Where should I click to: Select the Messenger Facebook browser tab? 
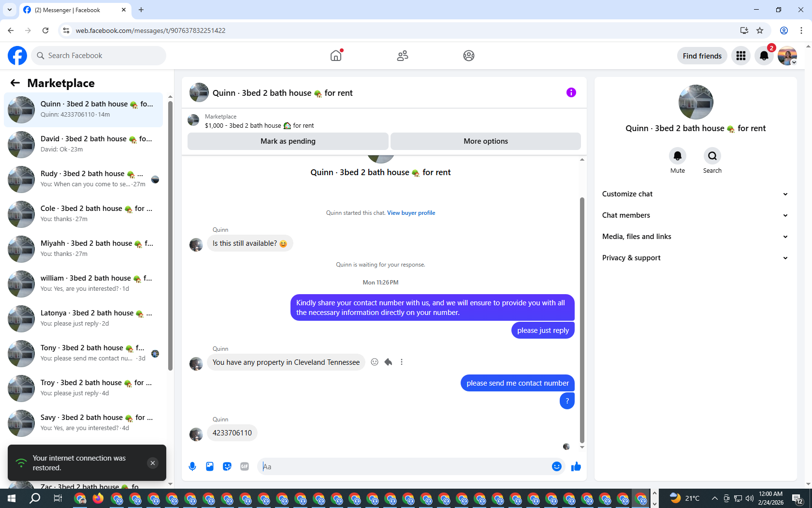coord(75,10)
